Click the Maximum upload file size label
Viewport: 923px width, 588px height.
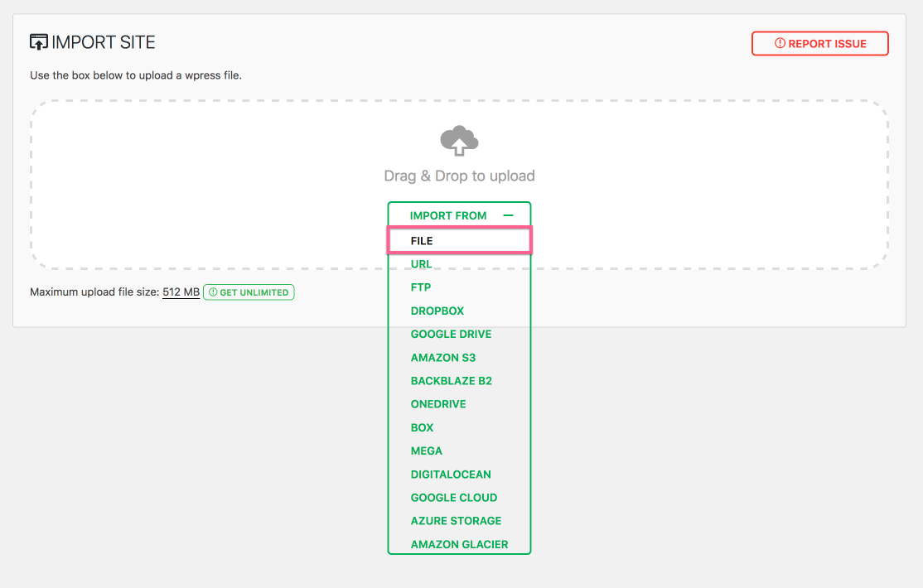coord(94,292)
